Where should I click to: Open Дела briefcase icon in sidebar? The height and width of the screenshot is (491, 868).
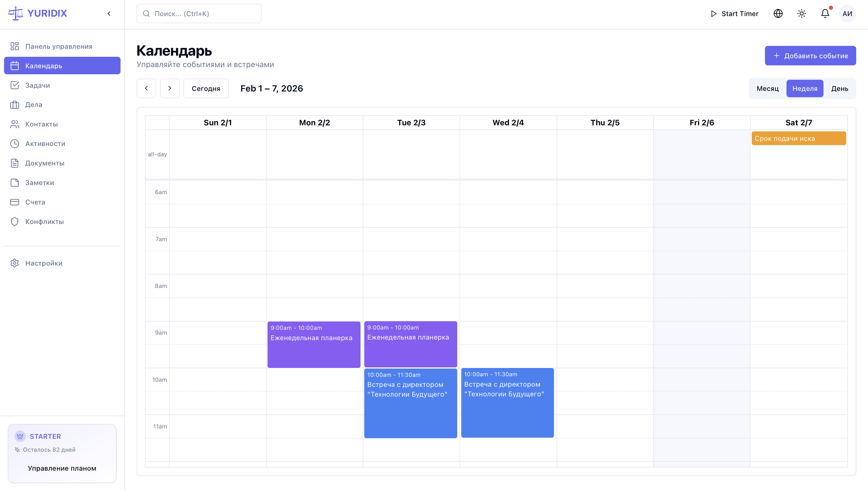pyautogui.click(x=15, y=105)
